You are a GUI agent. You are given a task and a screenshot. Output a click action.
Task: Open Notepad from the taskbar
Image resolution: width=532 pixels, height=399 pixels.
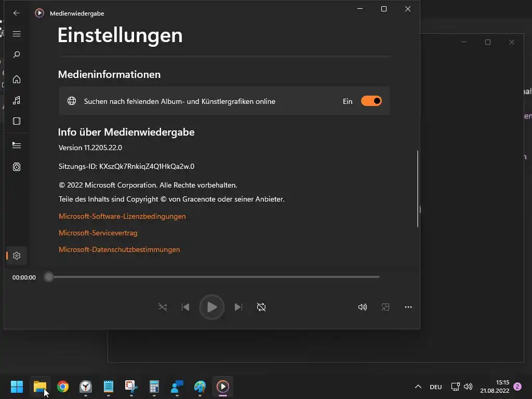pos(109,387)
